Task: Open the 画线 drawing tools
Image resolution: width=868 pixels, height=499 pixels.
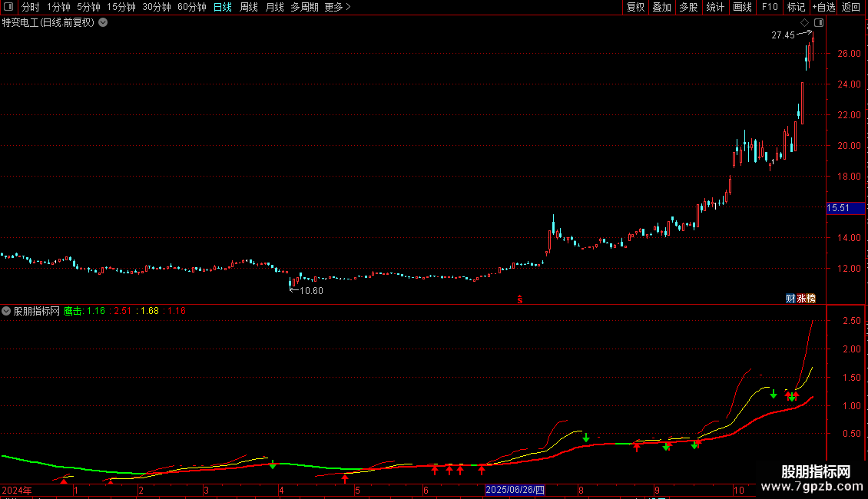Action: click(742, 7)
